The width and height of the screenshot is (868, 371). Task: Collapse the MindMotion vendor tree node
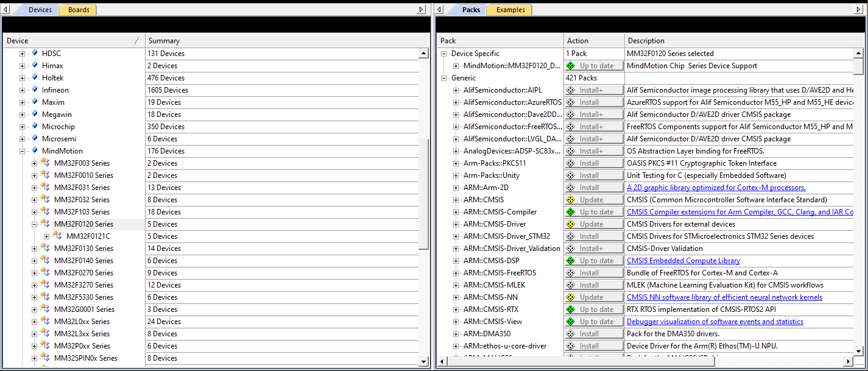pyautogui.click(x=23, y=151)
